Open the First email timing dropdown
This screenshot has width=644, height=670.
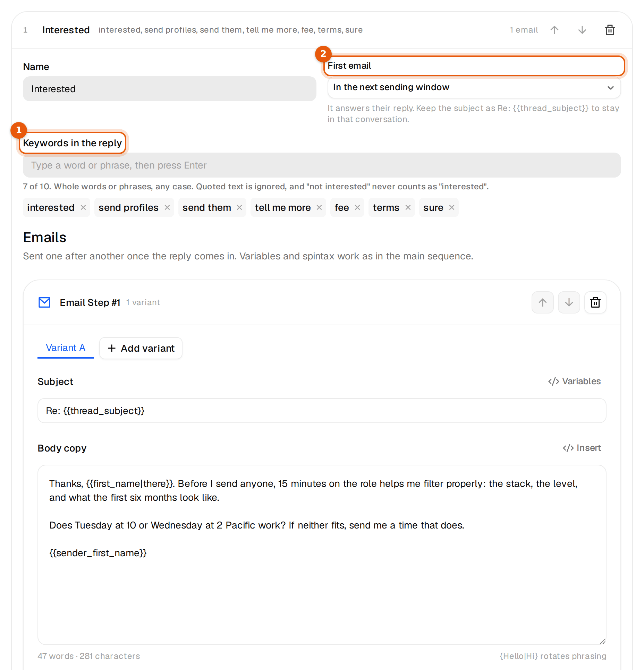[474, 87]
